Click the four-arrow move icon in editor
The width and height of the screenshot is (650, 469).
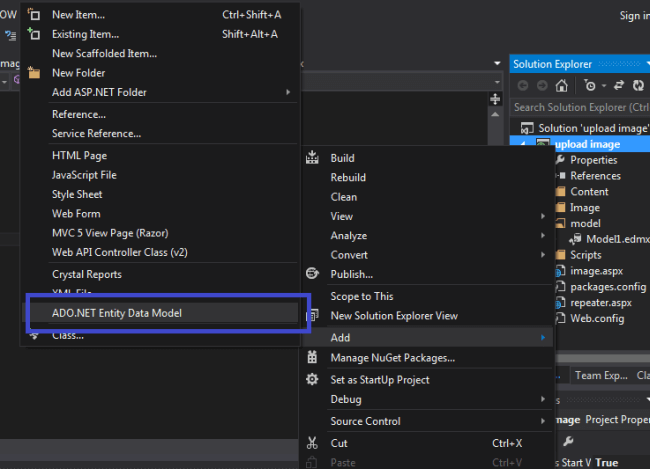[x=495, y=99]
